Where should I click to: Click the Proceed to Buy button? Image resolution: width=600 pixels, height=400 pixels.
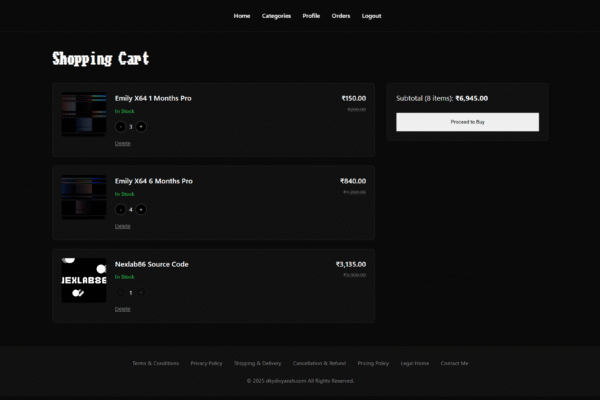coord(467,122)
